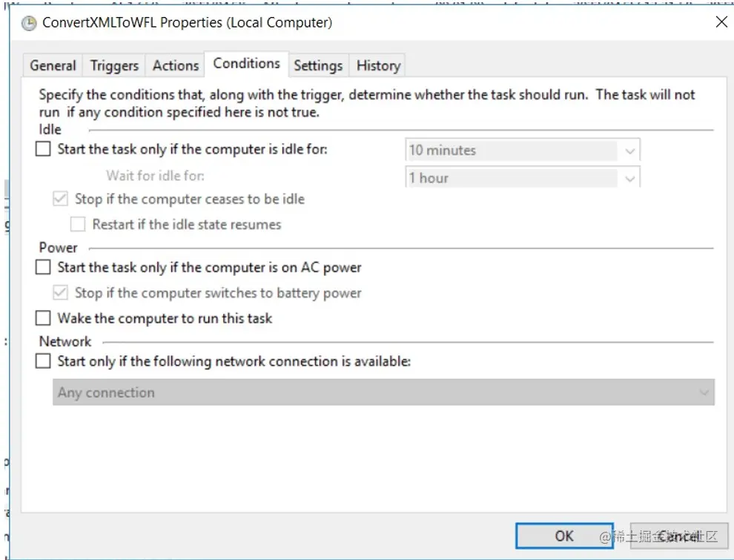Click the OK button
The width and height of the screenshot is (734, 560).
point(564,536)
